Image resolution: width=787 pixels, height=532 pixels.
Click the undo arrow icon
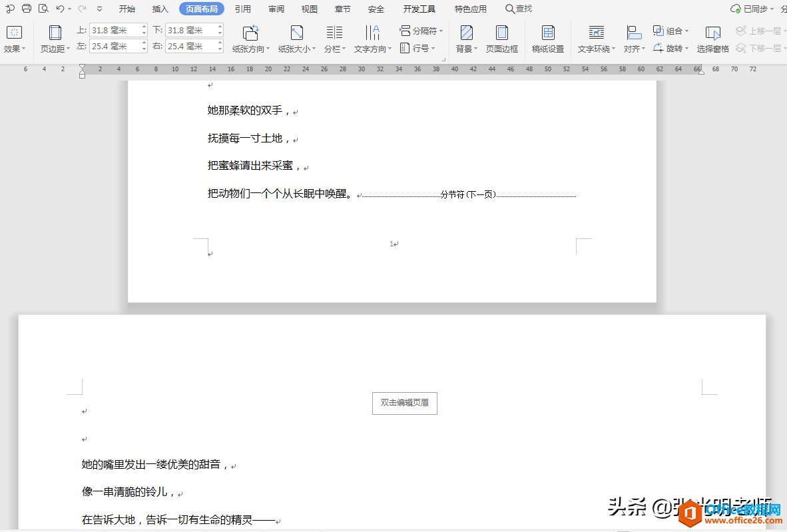[60, 9]
